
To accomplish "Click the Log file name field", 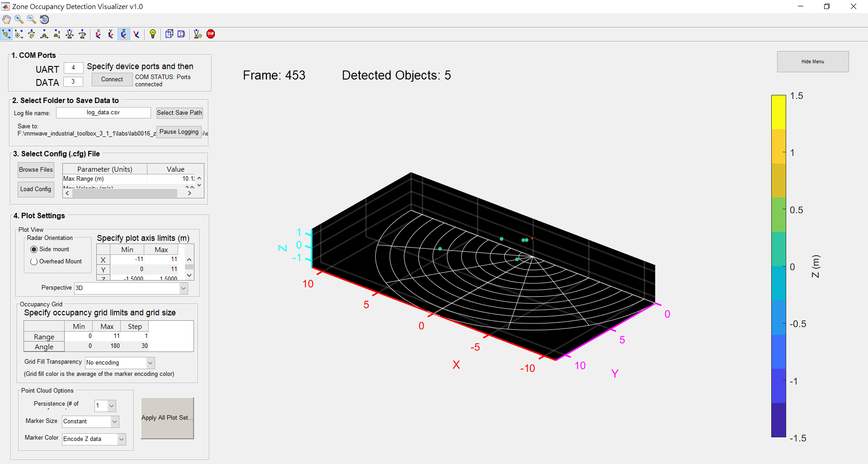I will pyautogui.click(x=104, y=112).
